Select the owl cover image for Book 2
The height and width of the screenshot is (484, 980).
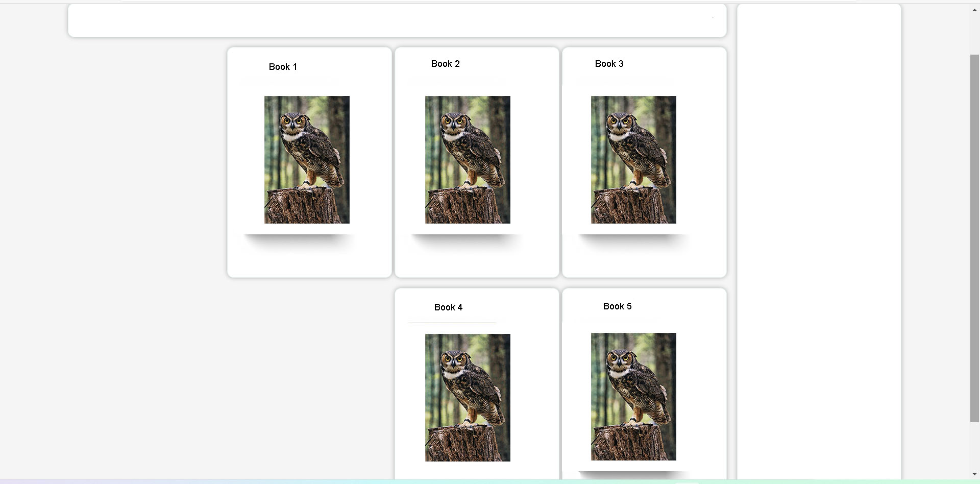pos(468,160)
